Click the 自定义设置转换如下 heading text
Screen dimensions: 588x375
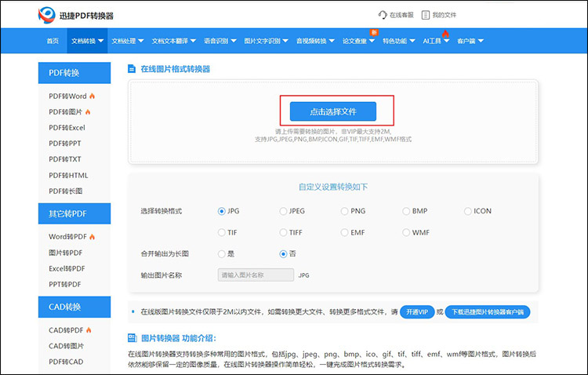pyautogui.click(x=333, y=187)
